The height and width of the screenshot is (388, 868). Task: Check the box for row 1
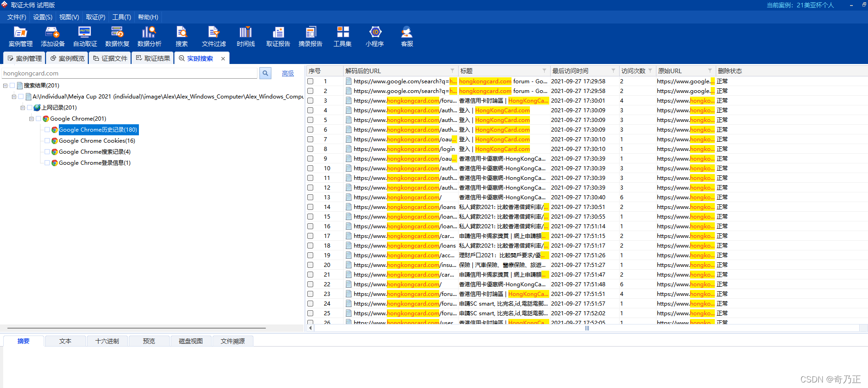coord(310,81)
